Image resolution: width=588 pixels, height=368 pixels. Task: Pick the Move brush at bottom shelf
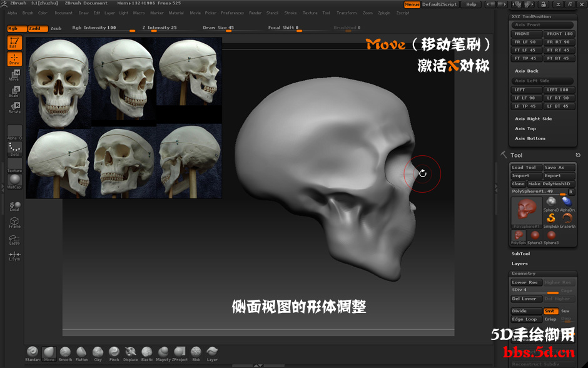(x=49, y=354)
